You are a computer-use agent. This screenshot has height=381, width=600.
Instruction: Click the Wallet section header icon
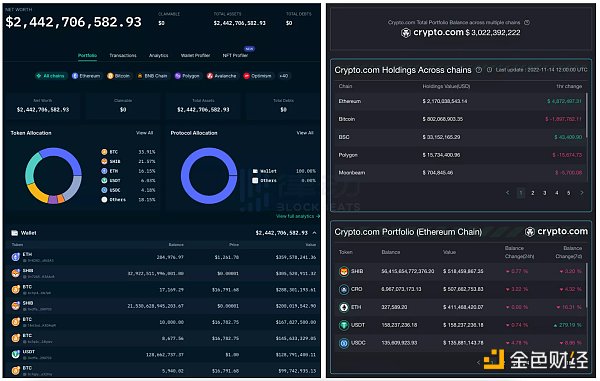(x=15, y=233)
